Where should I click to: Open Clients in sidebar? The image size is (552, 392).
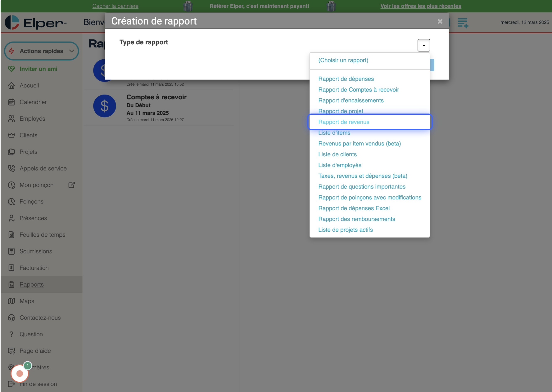tap(28, 135)
